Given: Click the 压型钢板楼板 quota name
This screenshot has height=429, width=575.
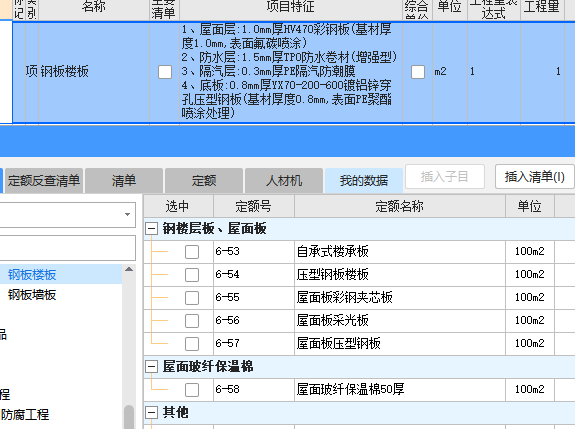Looking at the screenshot, I should tap(333, 275).
